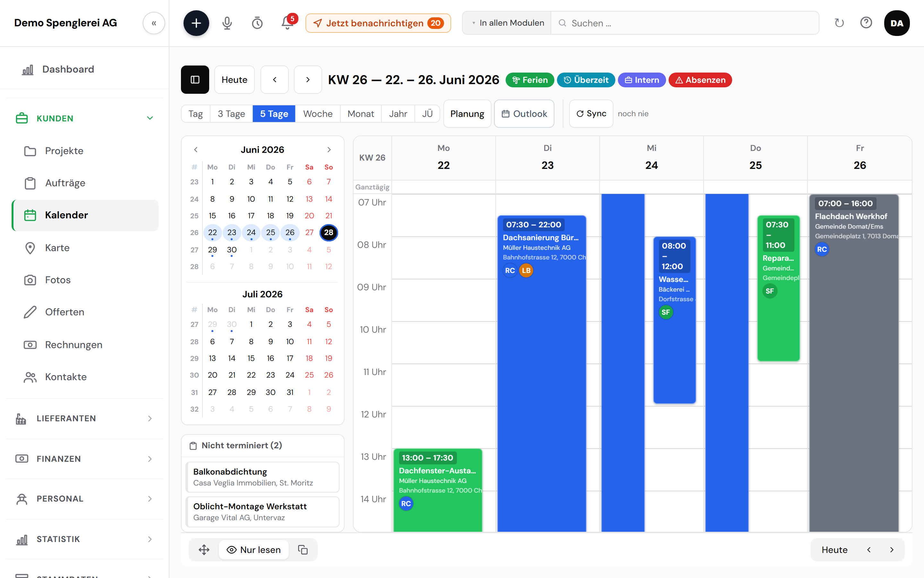This screenshot has width=924, height=578.
Task: Open green Repara... event on Thursday
Action: point(779,288)
